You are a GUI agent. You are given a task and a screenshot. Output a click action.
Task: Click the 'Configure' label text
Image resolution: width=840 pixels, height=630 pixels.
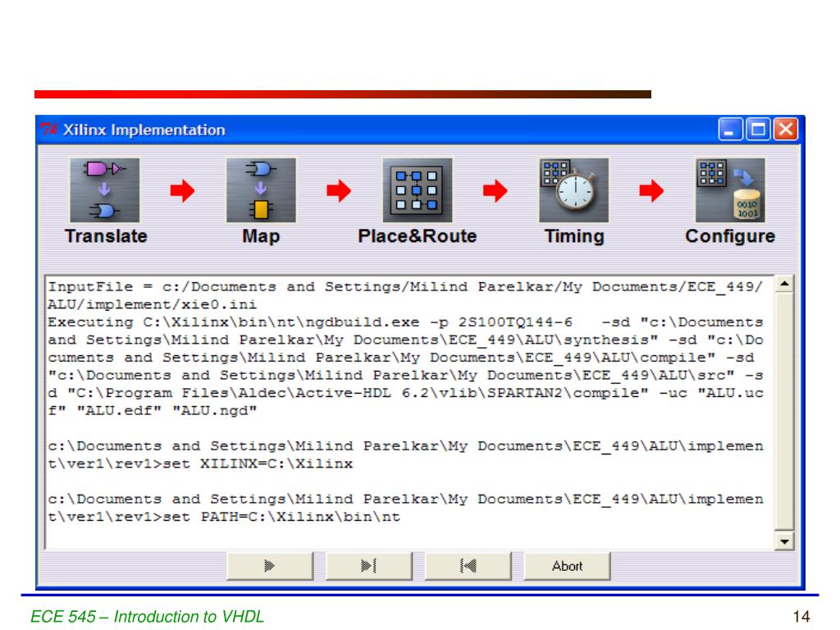[730, 236]
